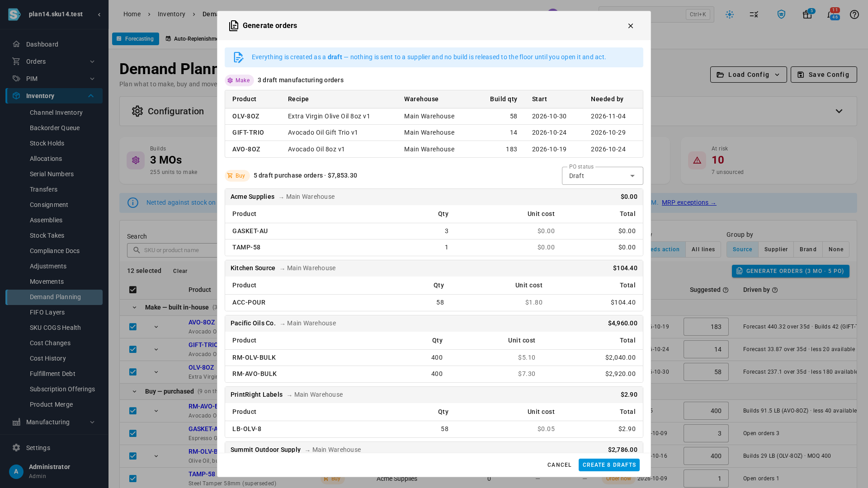Collapse the Buy — purchased group

click(x=134, y=391)
